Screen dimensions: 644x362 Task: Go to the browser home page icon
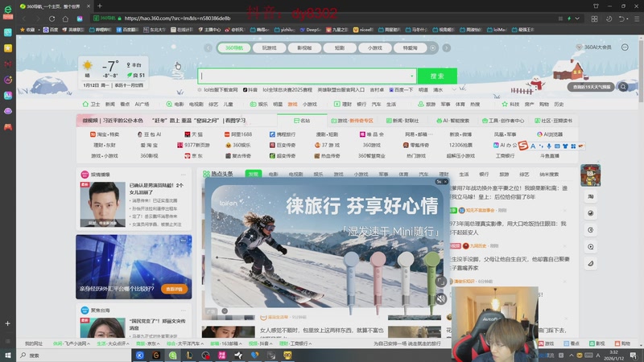click(65, 19)
